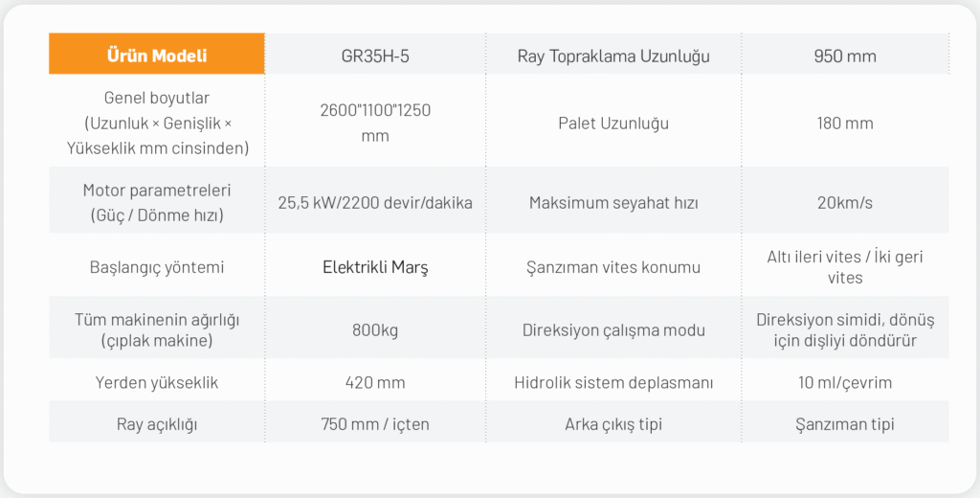Screen dimensions: 980x498
Task: Click the 10 ml/çevrim value
Action: [845, 383]
